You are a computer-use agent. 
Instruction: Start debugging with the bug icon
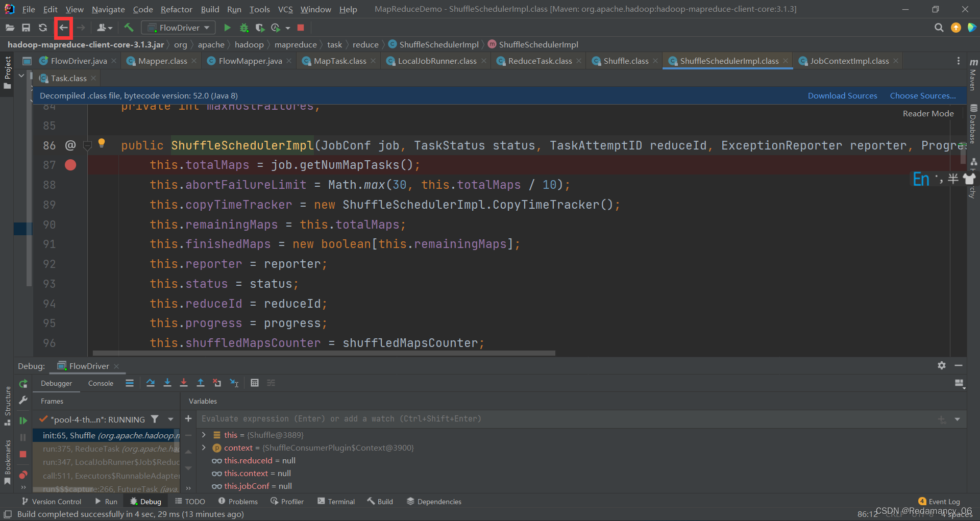point(244,28)
